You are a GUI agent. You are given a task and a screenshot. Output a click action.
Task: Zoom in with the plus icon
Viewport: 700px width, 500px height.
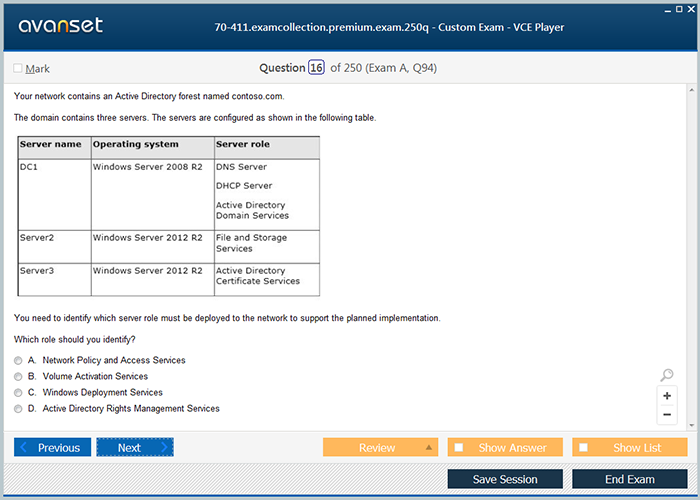(667, 396)
